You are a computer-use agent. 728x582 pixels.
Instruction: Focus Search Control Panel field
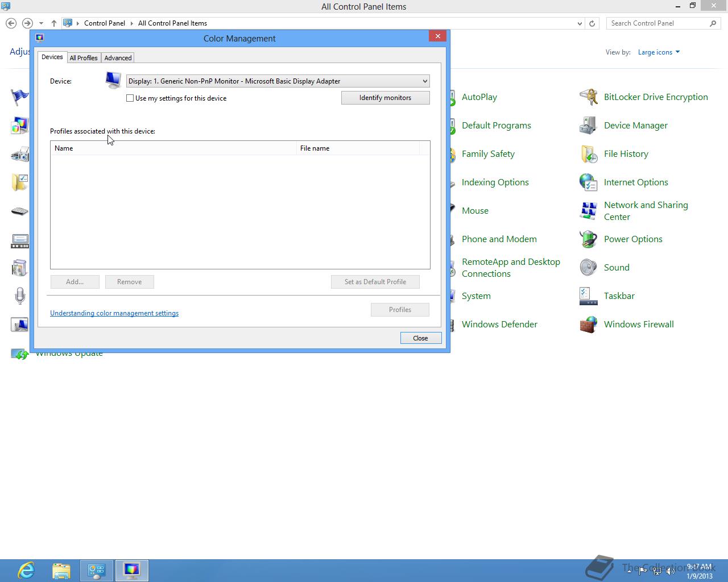point(663,23)
